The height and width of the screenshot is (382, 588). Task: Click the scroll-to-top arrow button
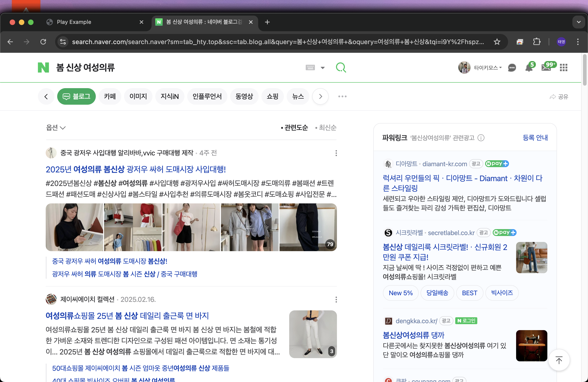coord(559,360)
